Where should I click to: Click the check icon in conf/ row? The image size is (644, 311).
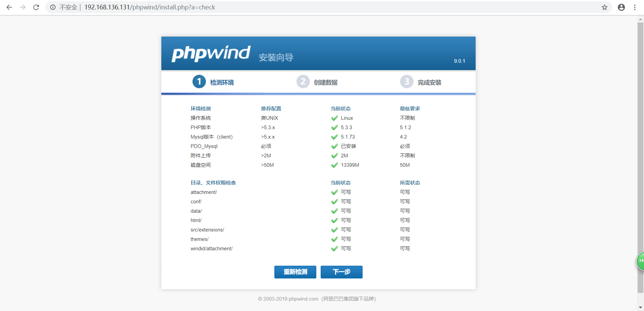[334, 202]
